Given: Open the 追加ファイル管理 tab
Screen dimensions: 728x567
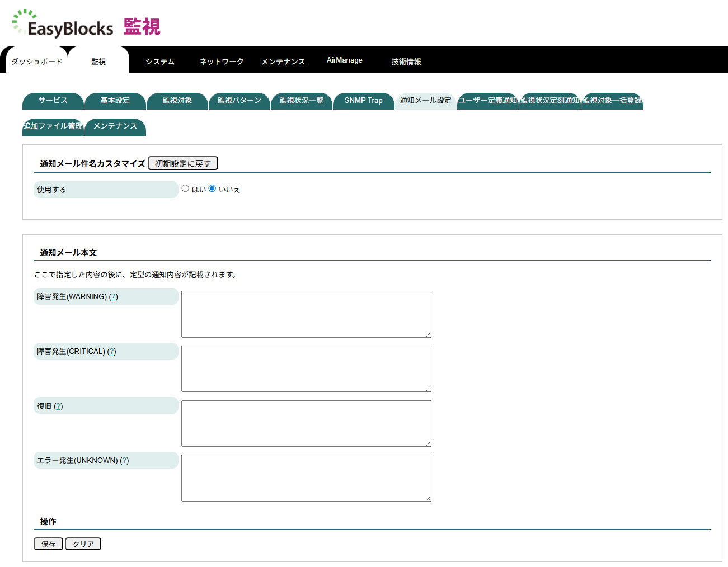Looking at the screenshot, I should [53, 127].
